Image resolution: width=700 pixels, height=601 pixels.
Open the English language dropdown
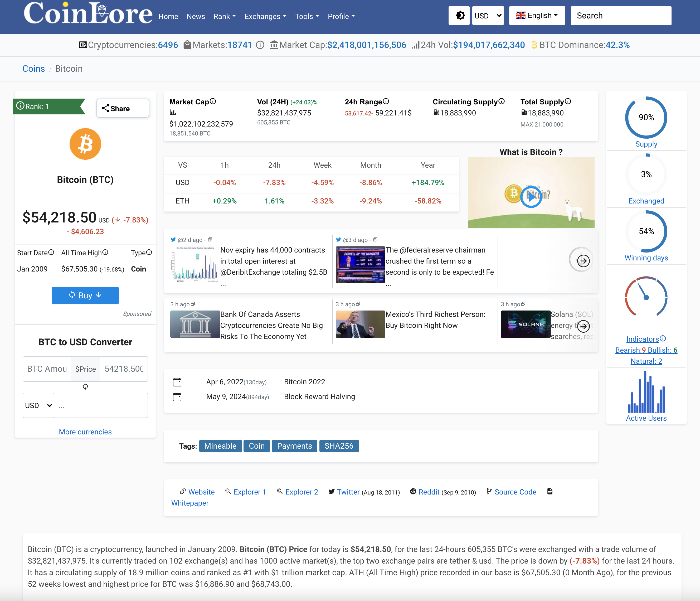[537, 15]
